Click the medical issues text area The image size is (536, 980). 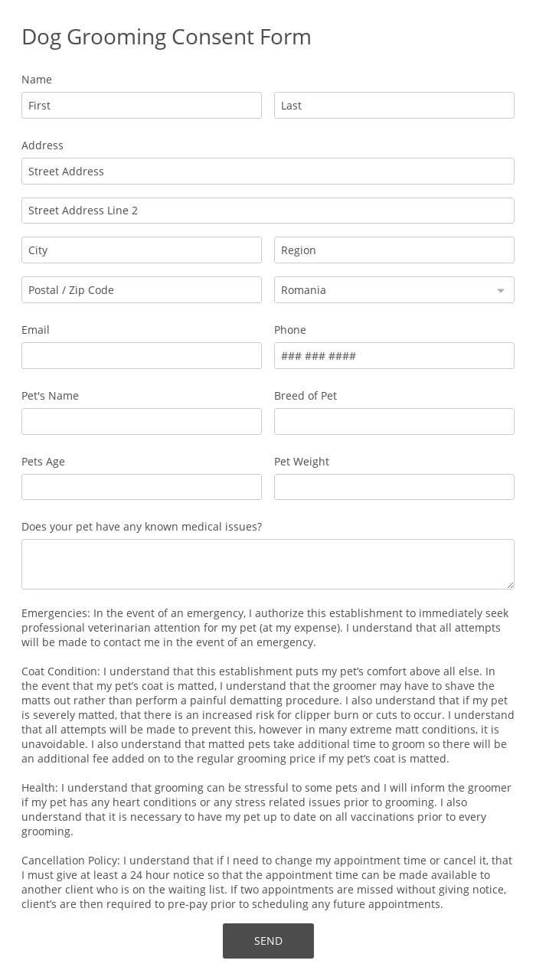click(267, 563)
